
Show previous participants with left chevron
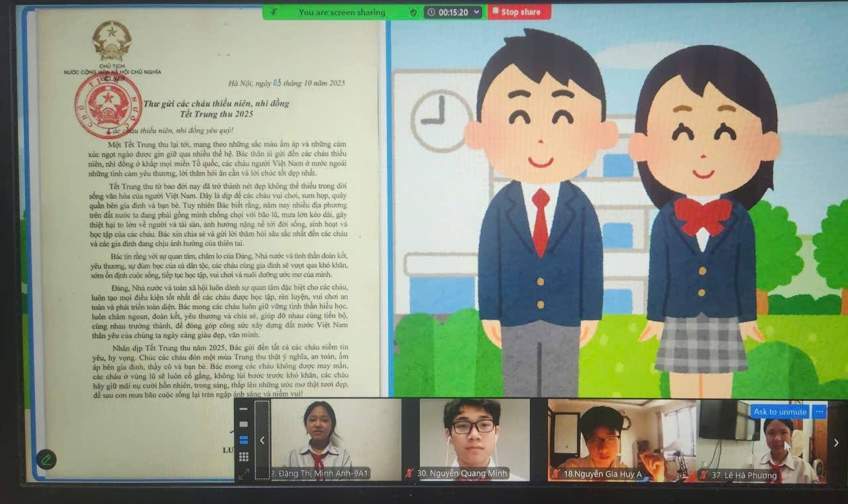click(262, 440)
